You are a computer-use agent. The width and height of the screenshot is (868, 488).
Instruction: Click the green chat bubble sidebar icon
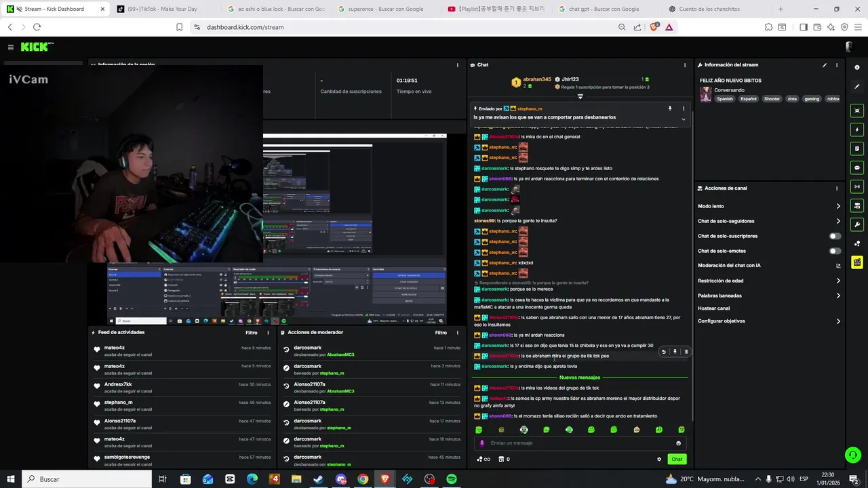coord(857,167)
